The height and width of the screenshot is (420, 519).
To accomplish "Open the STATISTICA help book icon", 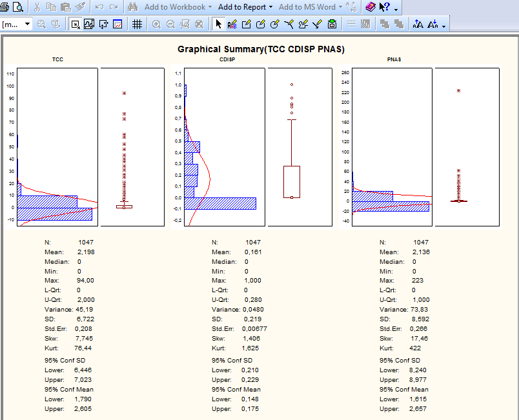I will point(370,7).
